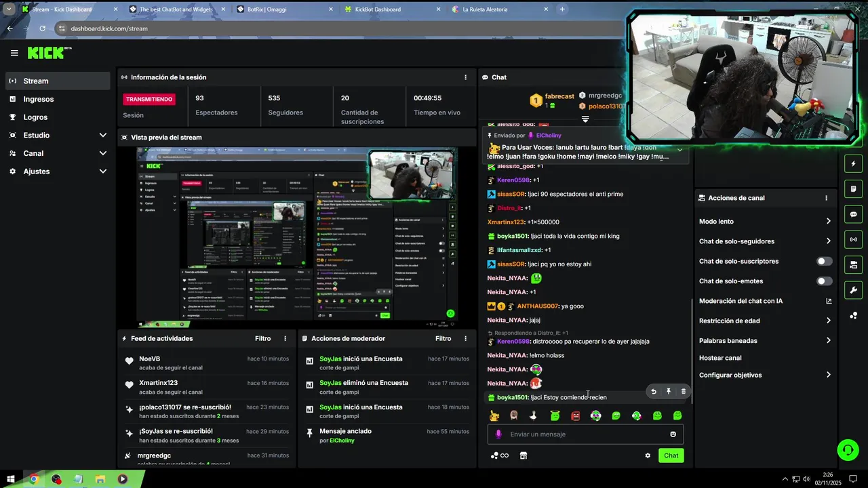The height and width of the screenshot is (488, 868).
Task: Open the Feed de actividades options menu
Action: pyautogui.click(x=285, y=338)
